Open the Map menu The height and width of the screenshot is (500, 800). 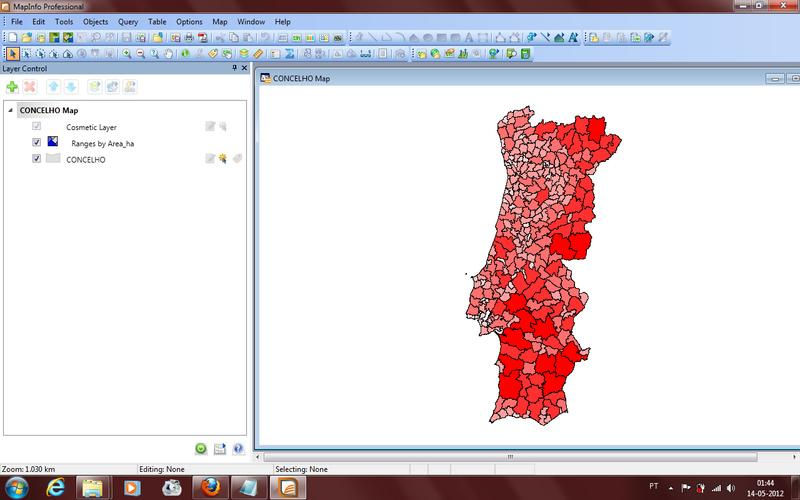pyautogui.click(x=219, y=21)
